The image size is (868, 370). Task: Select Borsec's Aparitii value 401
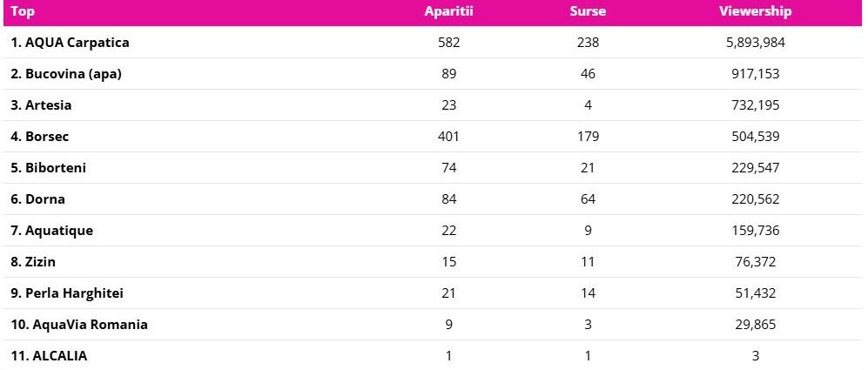pos(448,136)
